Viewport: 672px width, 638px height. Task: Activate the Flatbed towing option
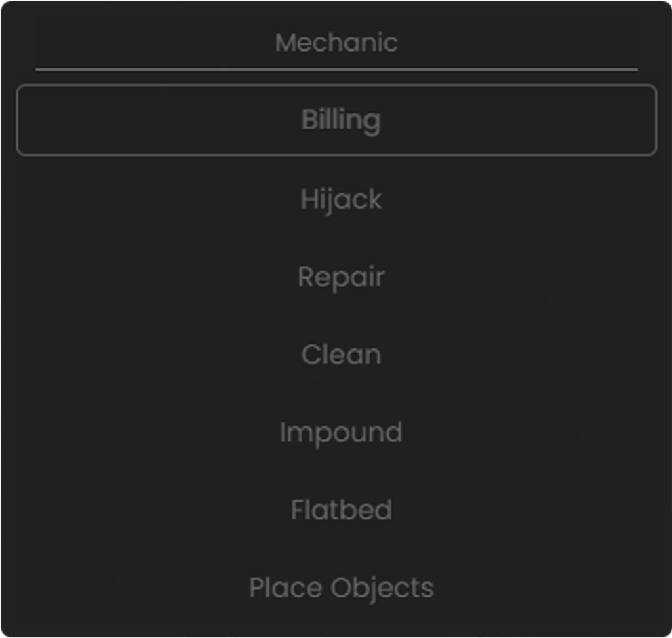coord(341,510)
